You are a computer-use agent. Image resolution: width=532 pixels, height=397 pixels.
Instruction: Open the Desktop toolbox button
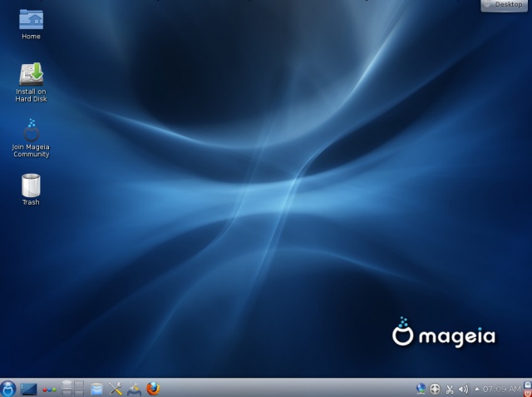[505, 5]
